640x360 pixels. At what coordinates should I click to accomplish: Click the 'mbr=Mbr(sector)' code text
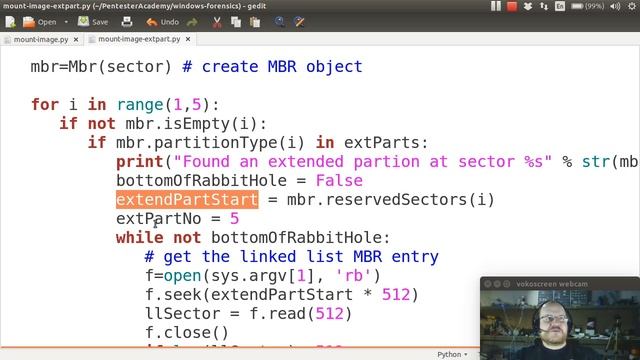click(101, 67)
